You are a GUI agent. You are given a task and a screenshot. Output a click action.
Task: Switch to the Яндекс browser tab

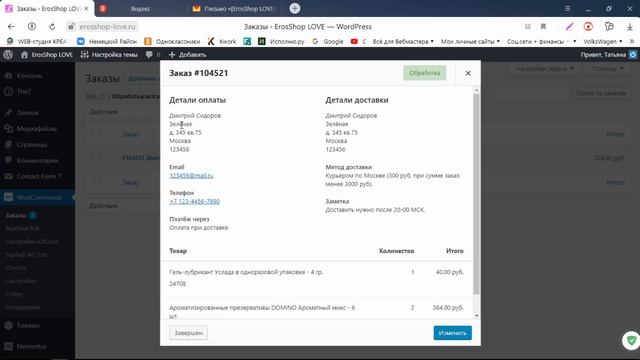tap(140, 8)
